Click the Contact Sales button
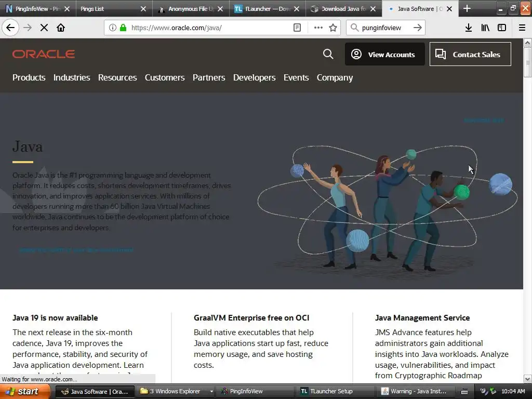 470,54
